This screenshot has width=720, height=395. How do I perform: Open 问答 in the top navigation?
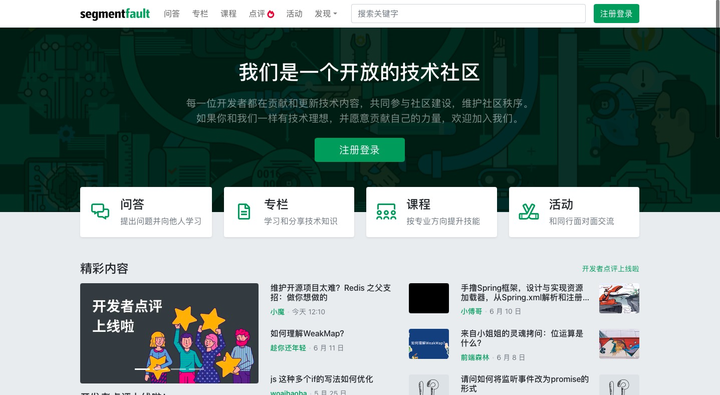pos(172,14)
